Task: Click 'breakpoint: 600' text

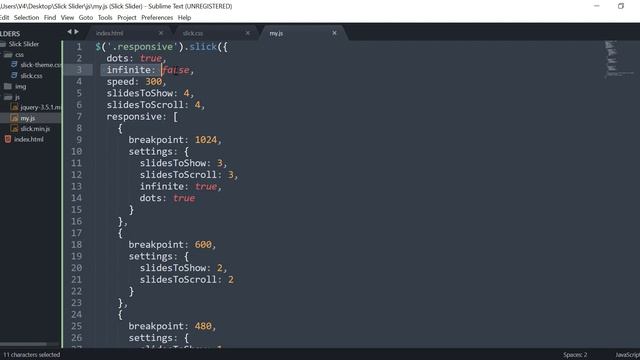Action: click(170, 244)
